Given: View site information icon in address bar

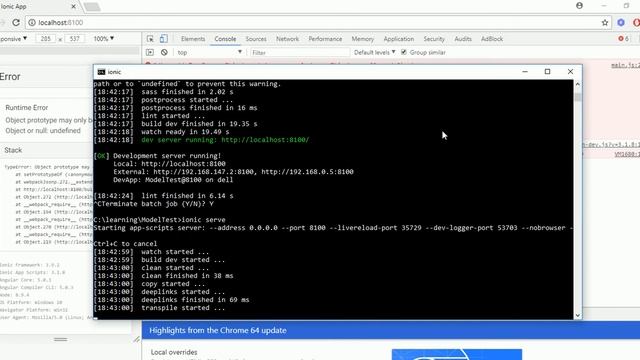Looking at the screenshot, I should [x=32, y=23].
